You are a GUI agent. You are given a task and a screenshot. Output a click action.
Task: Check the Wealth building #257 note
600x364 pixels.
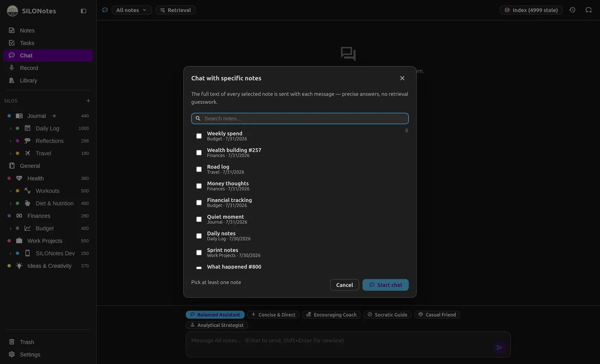pos(199,153)
